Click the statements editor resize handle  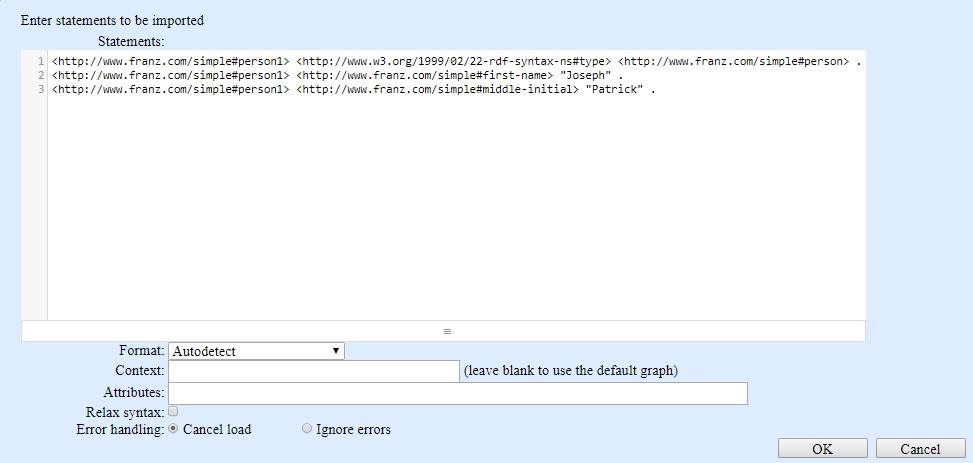(447, 331)
